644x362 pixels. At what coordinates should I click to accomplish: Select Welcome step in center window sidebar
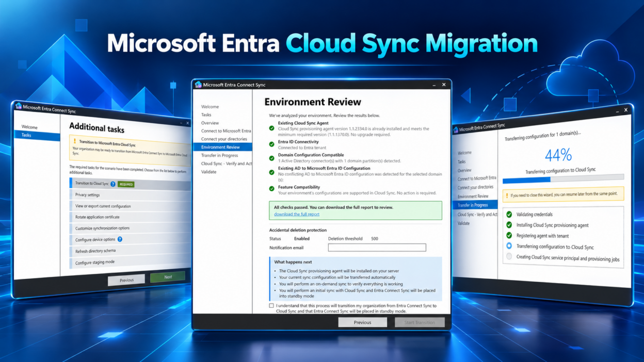(x=210, y=107)
